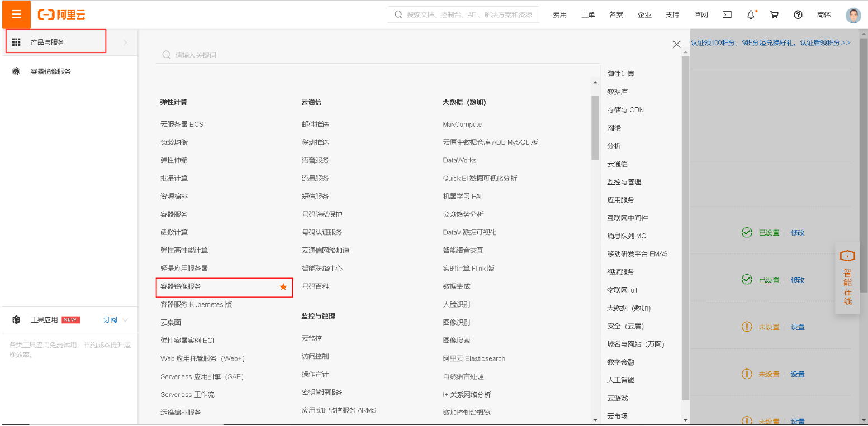Open 应用实时监控服务 ARMS
Image resolution: width=868 pixels, height=426 pixels.
pyautogui.click(x=339, y=410)
